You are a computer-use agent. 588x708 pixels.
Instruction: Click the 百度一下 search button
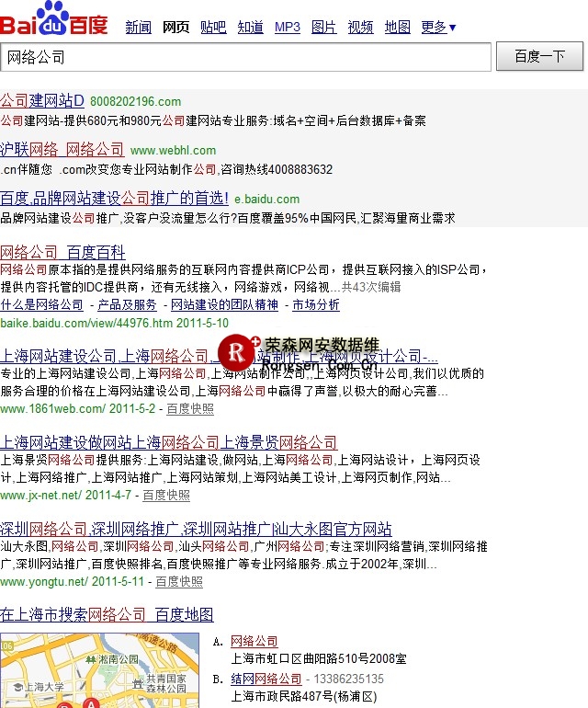click(539, 57)
